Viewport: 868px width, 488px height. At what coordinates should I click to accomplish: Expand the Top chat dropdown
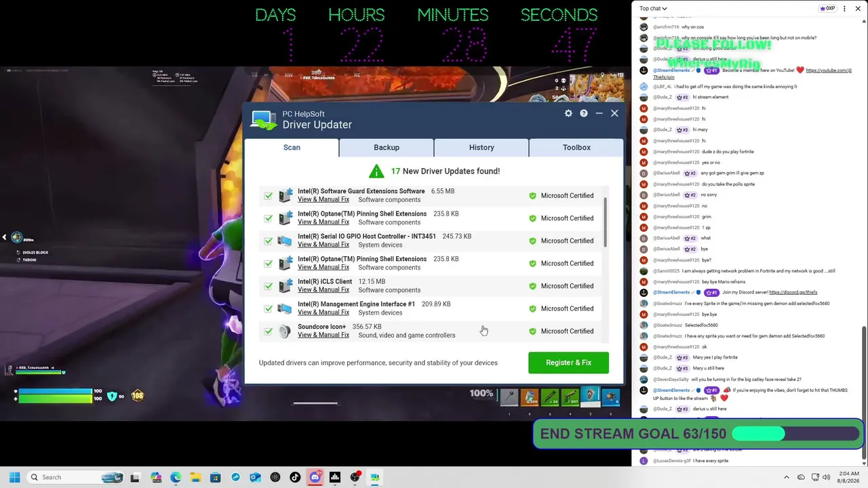point(653,9)
